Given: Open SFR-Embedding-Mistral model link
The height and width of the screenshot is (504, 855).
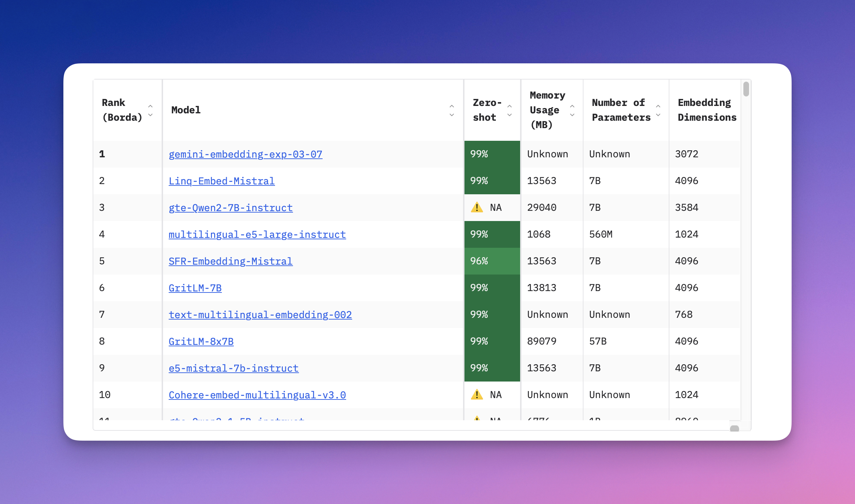Looking at the screenshot, I should [x=231, y=261].
